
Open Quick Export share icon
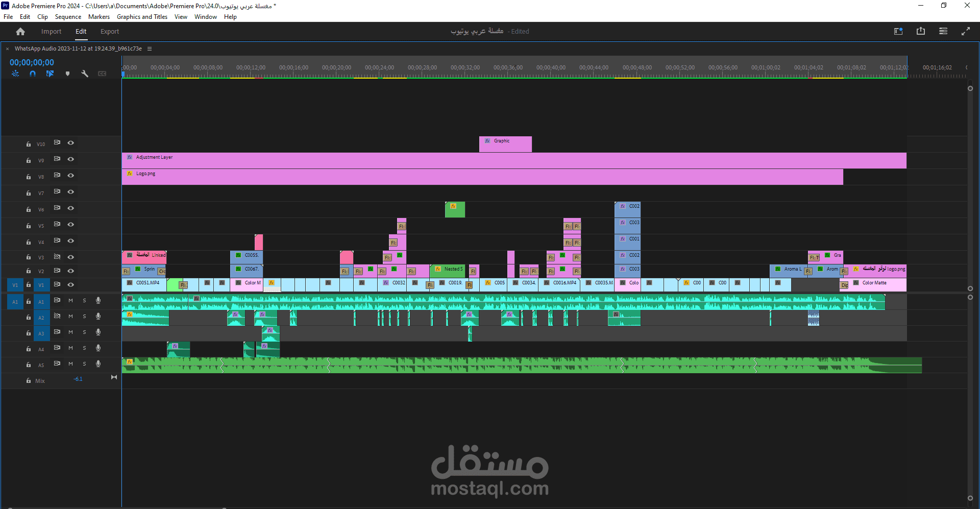tap(921, 31)
